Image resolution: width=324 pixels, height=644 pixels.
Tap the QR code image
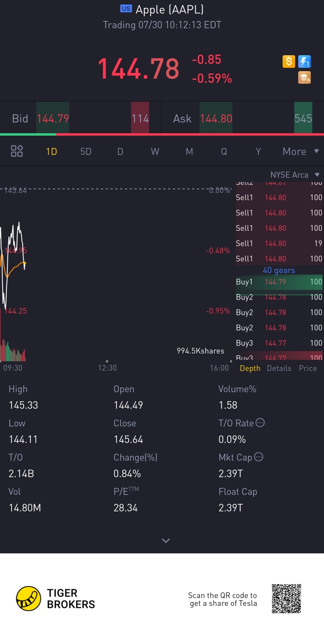tap(286, 598)
